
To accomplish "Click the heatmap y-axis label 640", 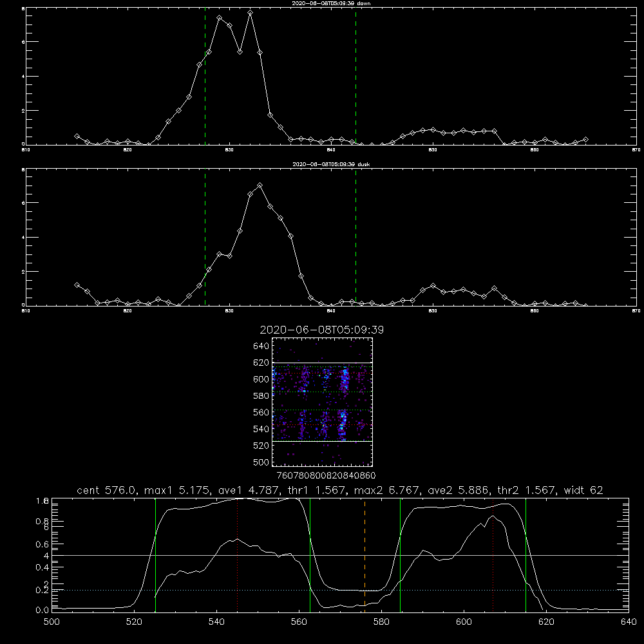I will tap(261, 346).
